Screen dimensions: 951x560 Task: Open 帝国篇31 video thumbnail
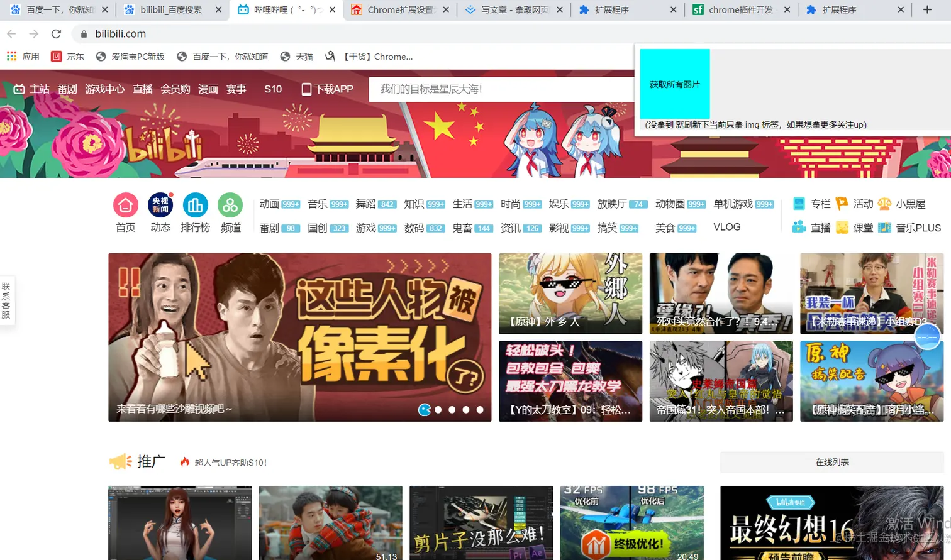pos(721,381)
